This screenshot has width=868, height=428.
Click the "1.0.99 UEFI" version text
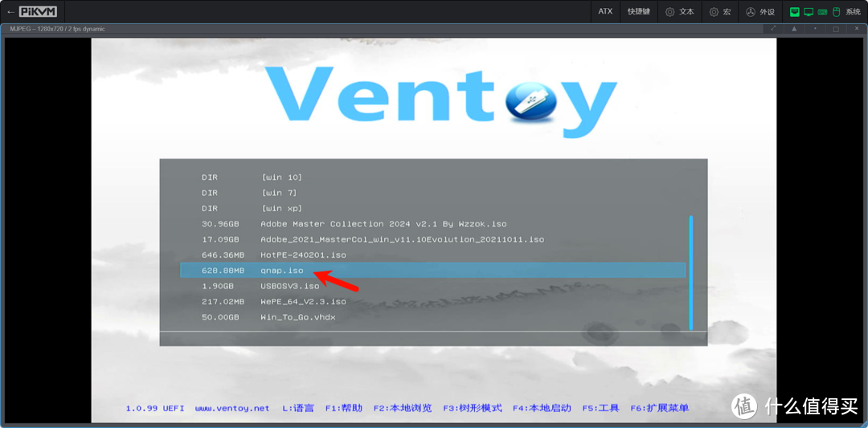(x=154, y=408)
